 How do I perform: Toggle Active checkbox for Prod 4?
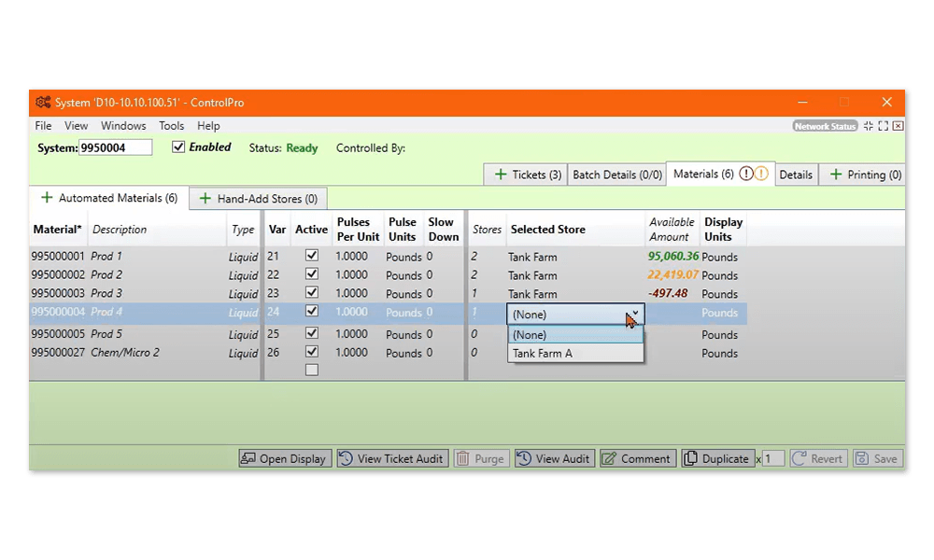pos(312,311)
